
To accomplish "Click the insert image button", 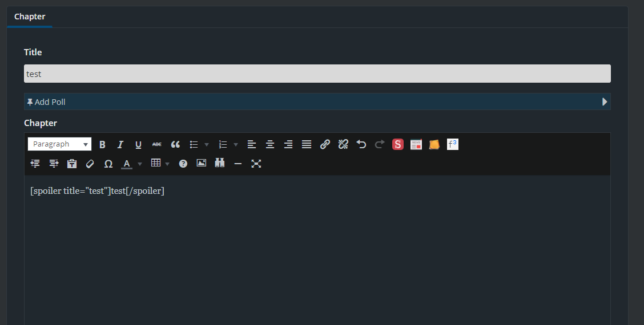I will click(x=201, y=164).
